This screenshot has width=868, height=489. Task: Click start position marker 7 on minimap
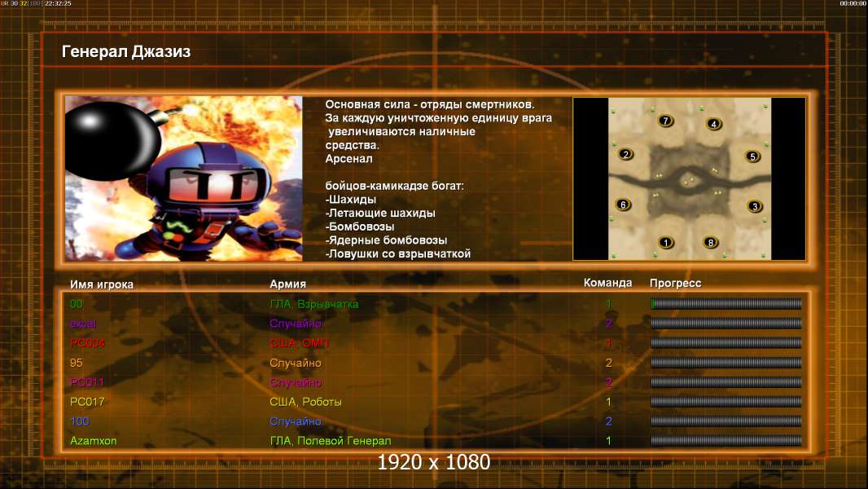pos(665,121)
